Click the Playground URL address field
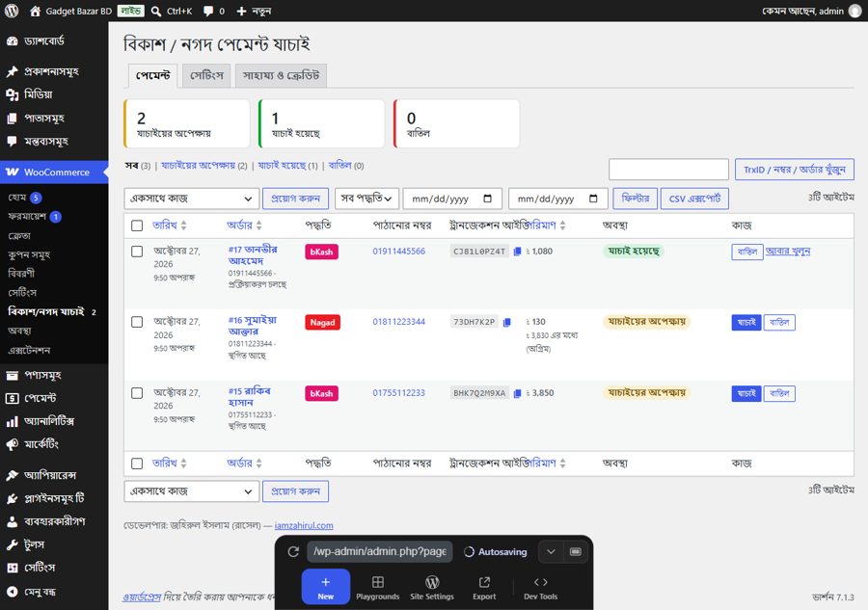868x610 pixels. pos(380,551)
